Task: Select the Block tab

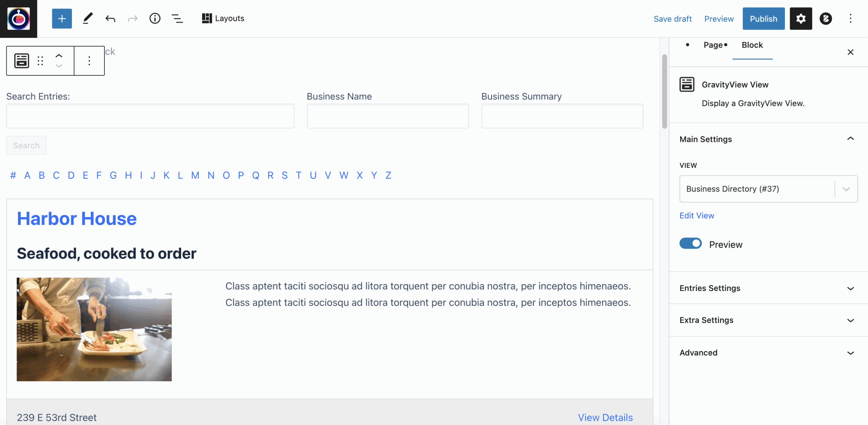Action: point(752,45)
